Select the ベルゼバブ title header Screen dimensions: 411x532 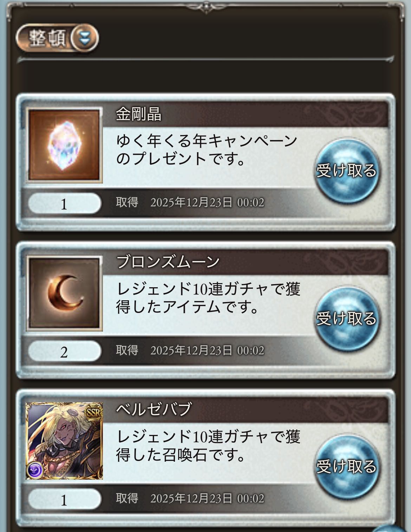pyautogui.click(x=154, y=410)
